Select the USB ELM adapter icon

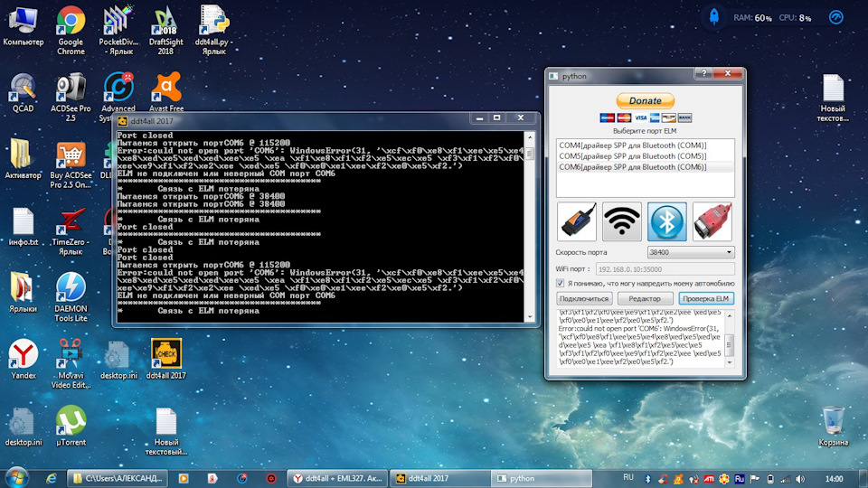click(576, 221)
